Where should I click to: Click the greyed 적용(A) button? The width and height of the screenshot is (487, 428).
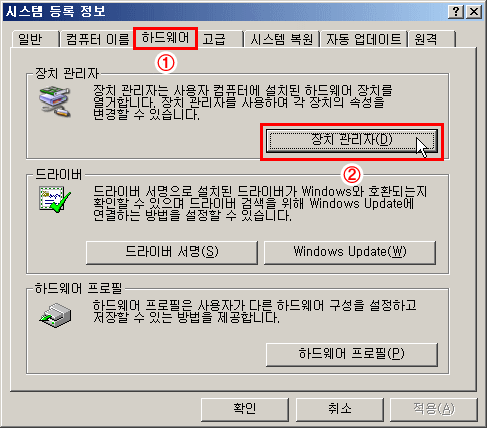[434, 409]
